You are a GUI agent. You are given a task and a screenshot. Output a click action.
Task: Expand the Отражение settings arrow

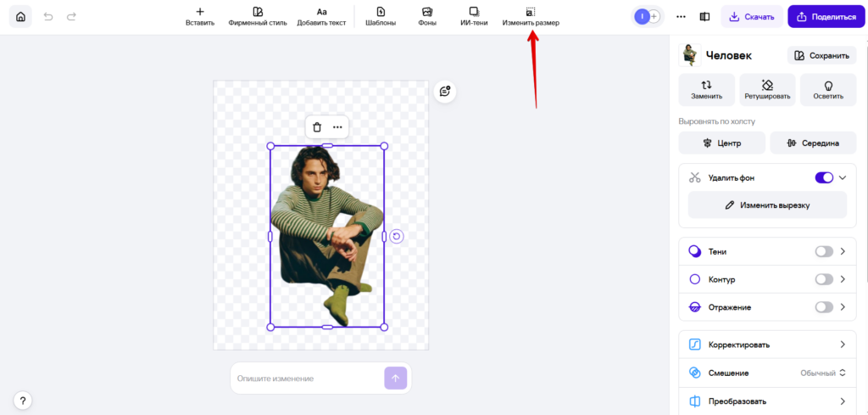(843, 307)
